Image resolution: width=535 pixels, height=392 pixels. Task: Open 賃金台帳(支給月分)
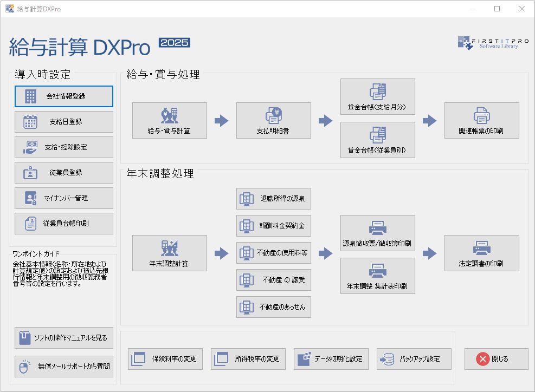click(378, 97)
